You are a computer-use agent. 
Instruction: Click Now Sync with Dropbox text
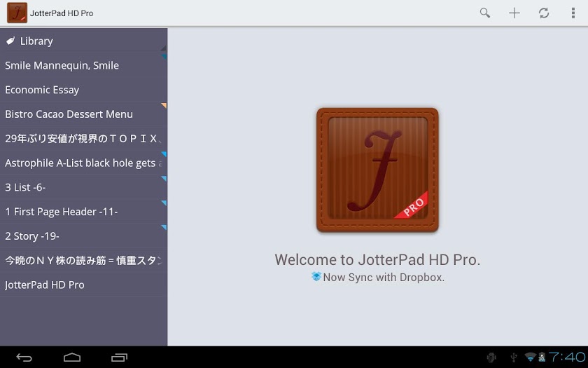[x=384, y=278]
